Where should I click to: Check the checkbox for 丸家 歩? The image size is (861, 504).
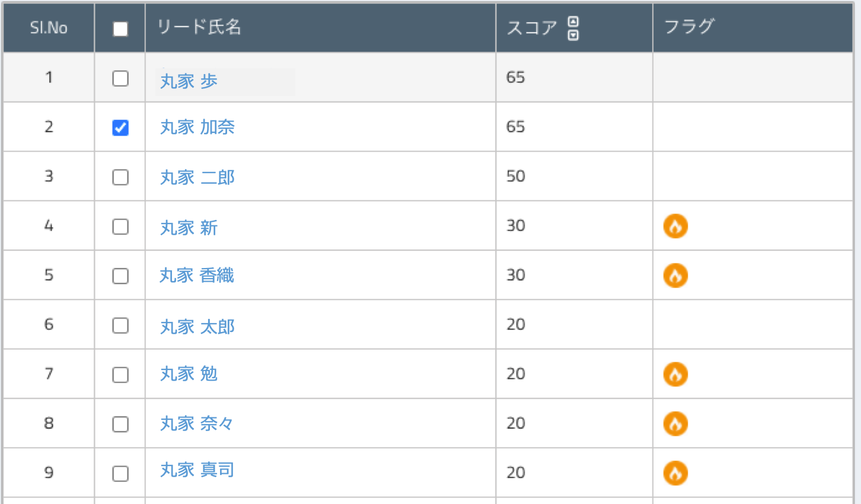coord(120,78)
